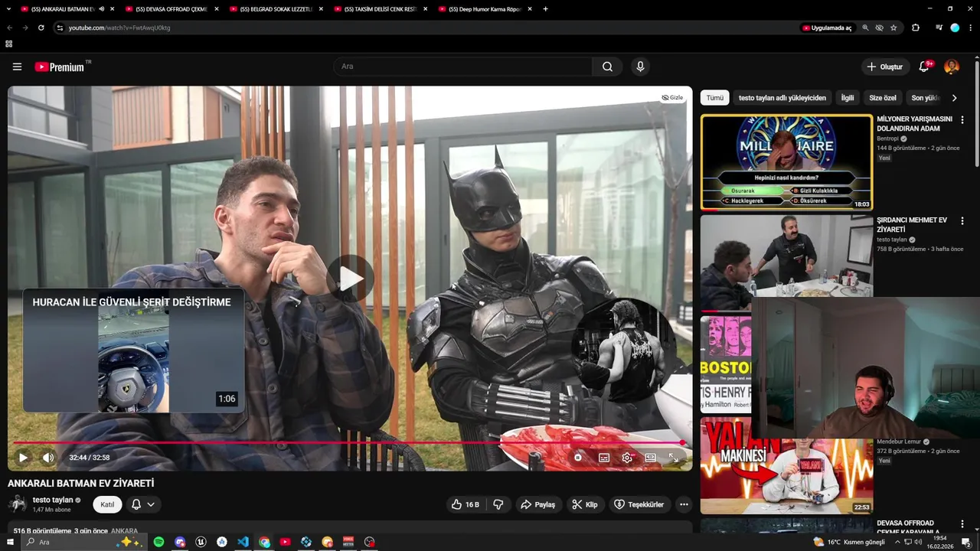Screen dimensions: 980x551
Task: Click large center play button on video
Action: coord(351,279)
